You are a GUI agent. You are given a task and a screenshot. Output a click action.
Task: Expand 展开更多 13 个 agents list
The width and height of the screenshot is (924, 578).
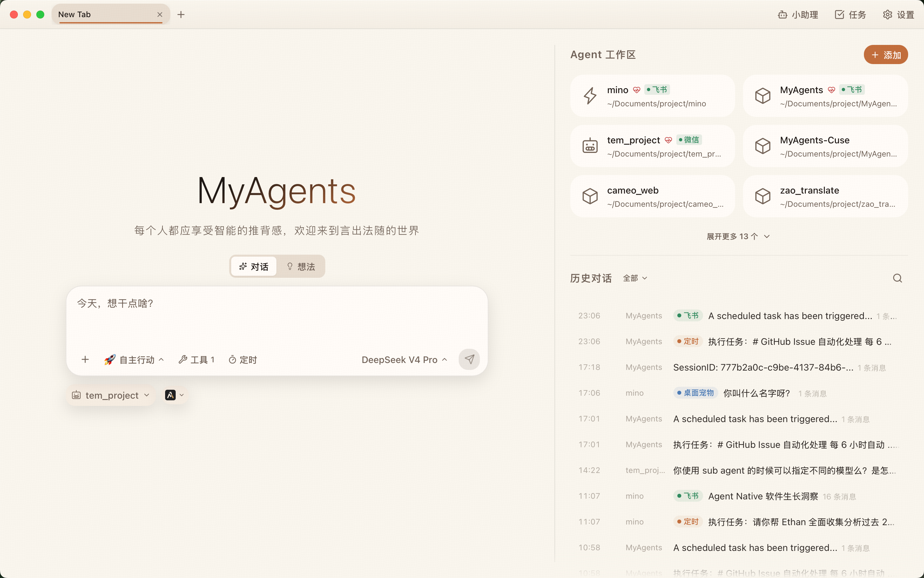[738, 236]
